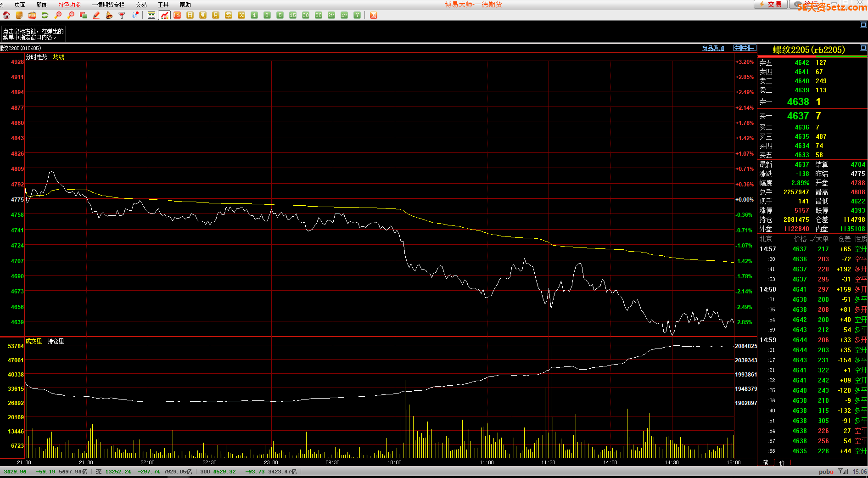Click the 商品叠加 link
The image size is (868, 478).
[x=713, y=48]
